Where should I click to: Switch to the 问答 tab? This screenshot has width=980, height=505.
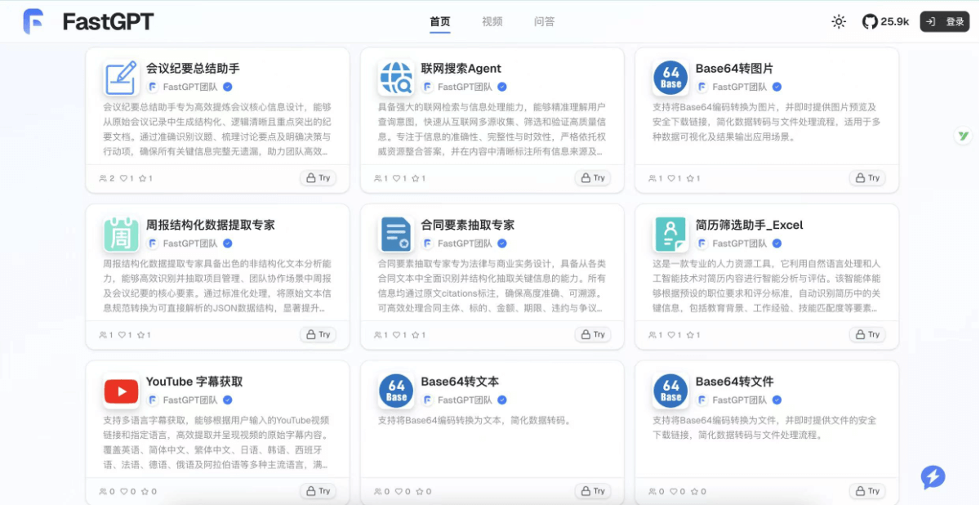pos(544,22)
